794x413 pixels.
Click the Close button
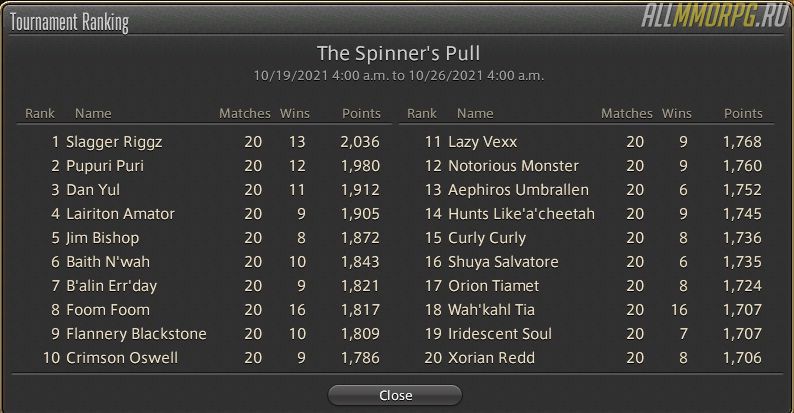pyautogui.click(x=395, y=395)
